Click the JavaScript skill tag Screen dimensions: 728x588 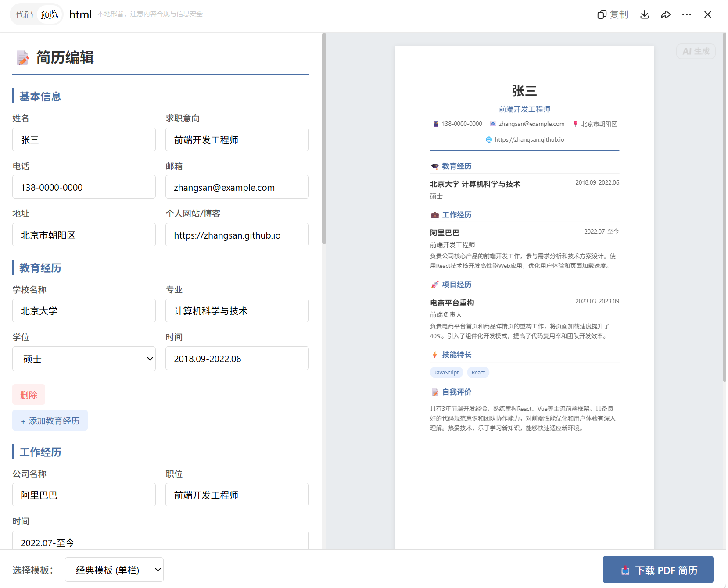tap(446, 372)
